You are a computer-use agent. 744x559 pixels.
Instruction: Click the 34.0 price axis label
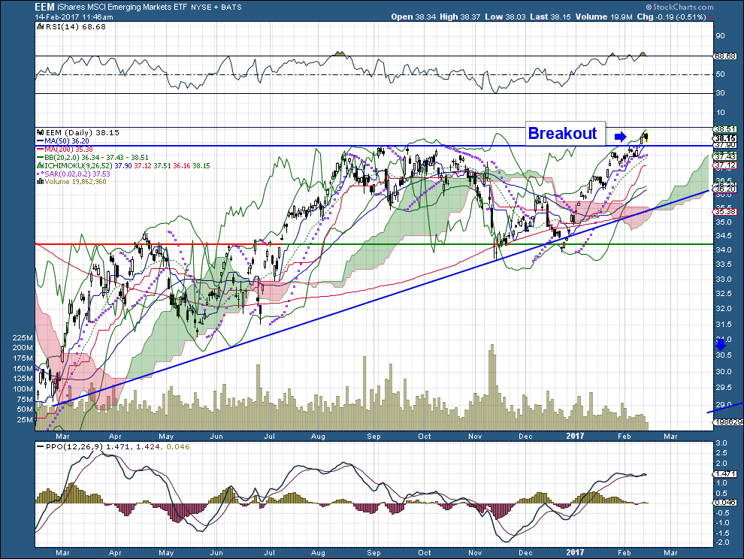click(724, 250)
